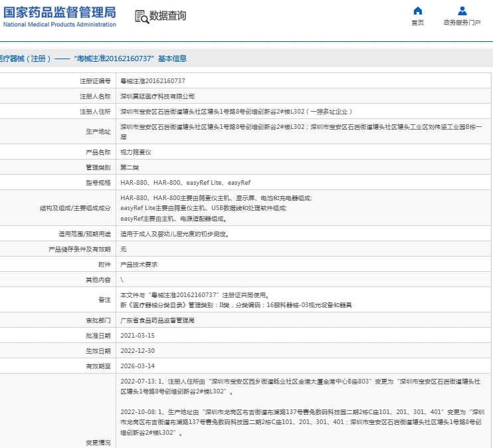Click the 2022-10-08 change record
This screenshot has height=448, width=493.
coord(302,422)
